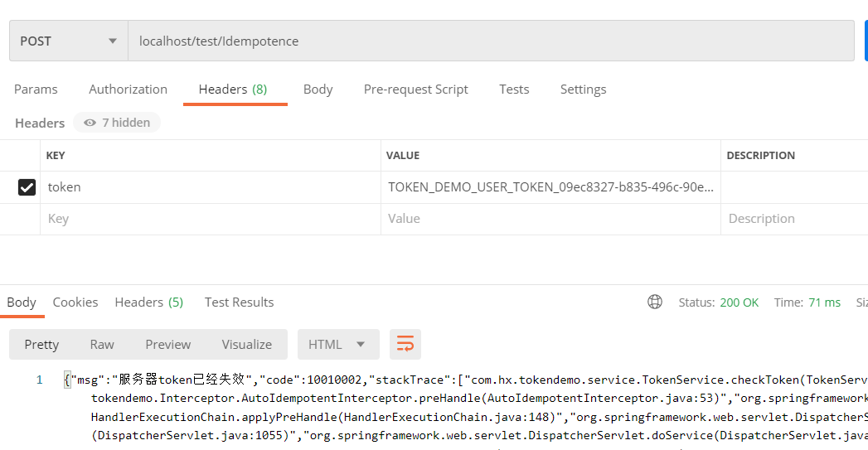Edit the token header key cell
The image size is (868, 450).
(211, 187)
